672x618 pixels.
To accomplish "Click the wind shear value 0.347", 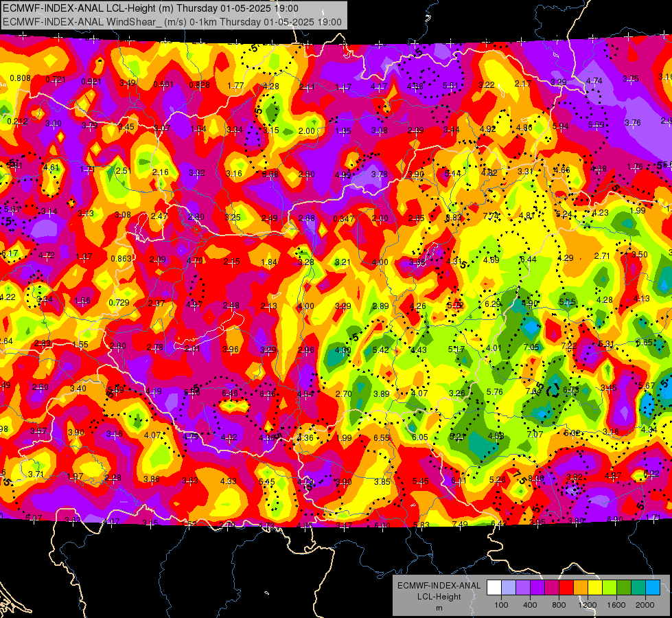I will 344,219.
